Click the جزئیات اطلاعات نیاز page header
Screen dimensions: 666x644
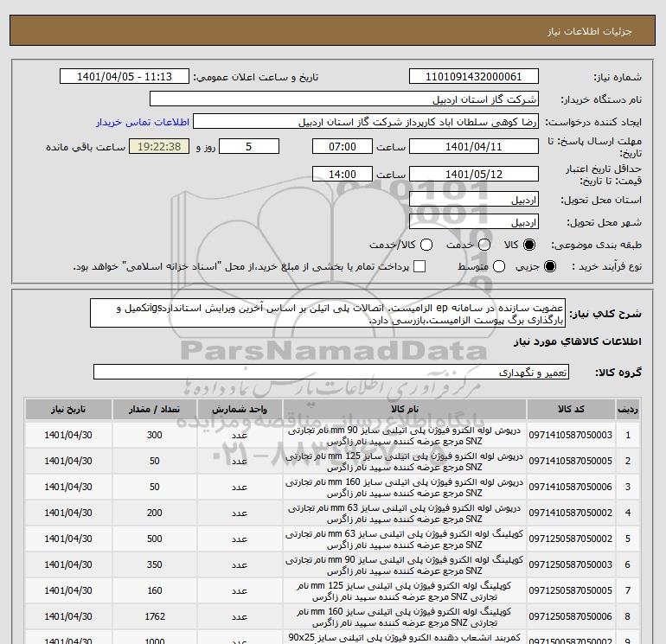click(590, 32)
